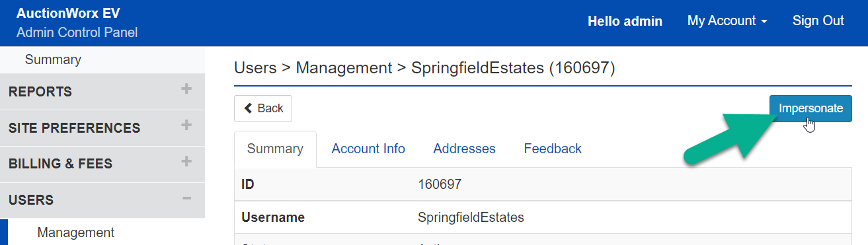Expand Site Preferences plus icon
This screenshot has height=245, width=868.
pos(186,125)
